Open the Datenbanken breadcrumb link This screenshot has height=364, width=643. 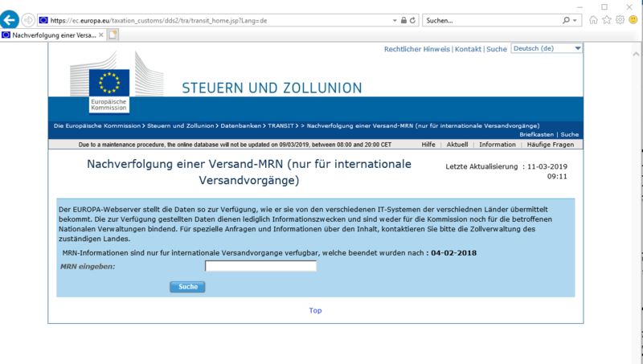pyautogui.click(x=240, y=126)
